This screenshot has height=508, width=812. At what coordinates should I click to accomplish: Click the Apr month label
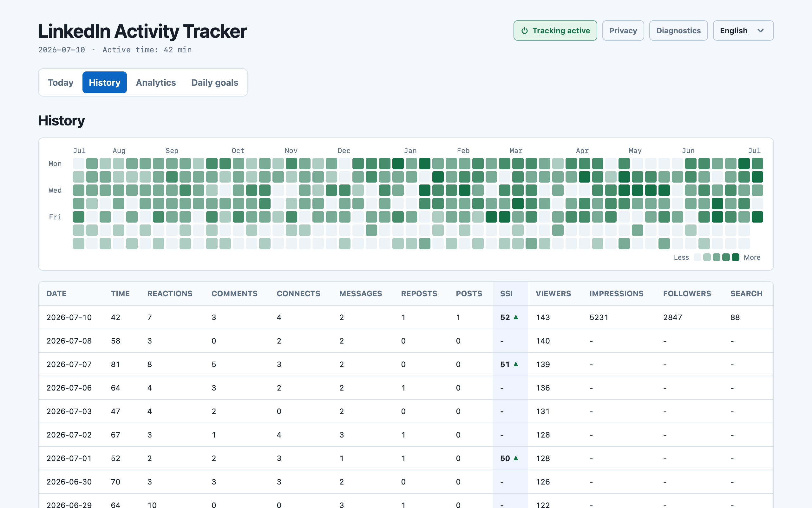coord(582,150)
